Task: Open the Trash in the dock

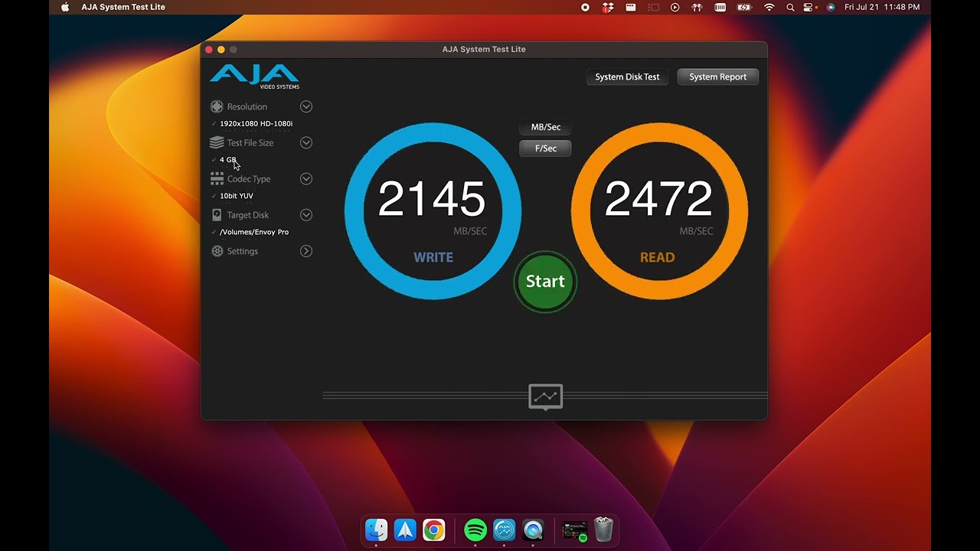Action: tap(604, 530)
